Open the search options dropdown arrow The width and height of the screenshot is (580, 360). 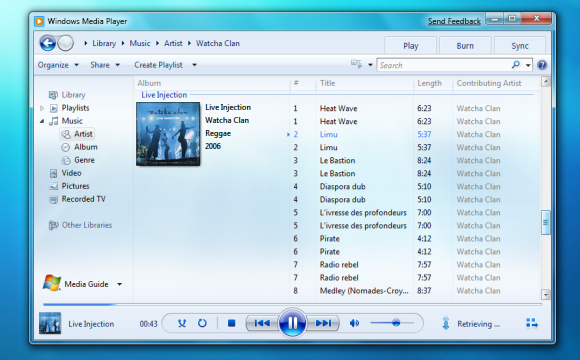(x=528, y=65)
